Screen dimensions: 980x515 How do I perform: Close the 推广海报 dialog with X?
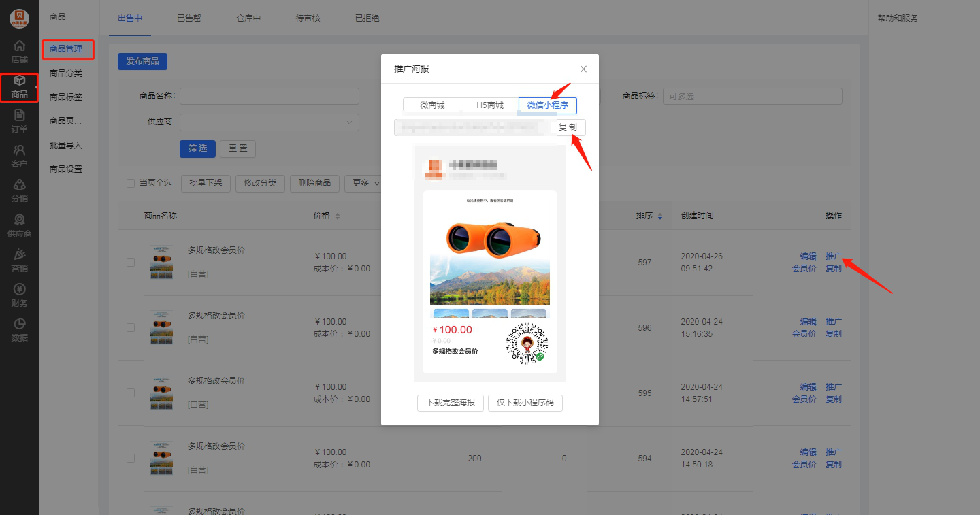(583, 69)
